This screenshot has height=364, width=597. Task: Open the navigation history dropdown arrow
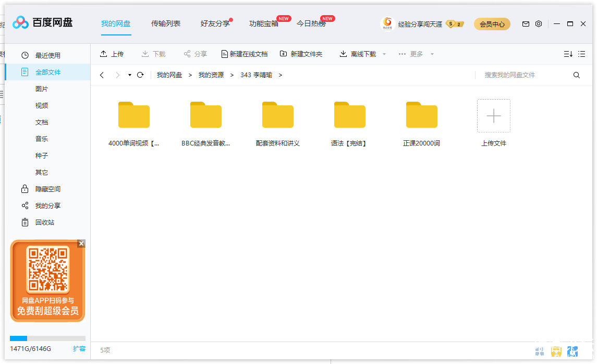(x=130, y=75)
